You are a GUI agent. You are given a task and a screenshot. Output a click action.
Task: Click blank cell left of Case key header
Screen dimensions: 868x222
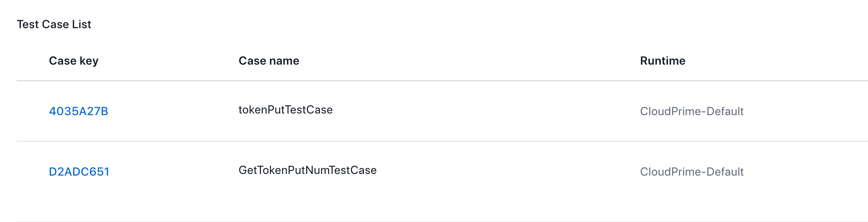32,61
